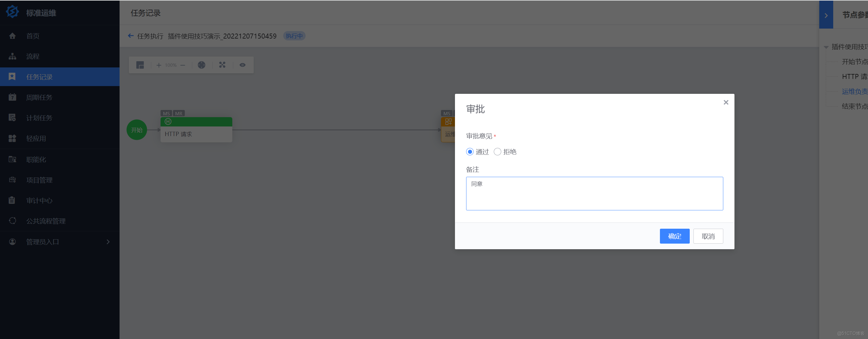Toggle the eye perspective view icon

[243, 65]
